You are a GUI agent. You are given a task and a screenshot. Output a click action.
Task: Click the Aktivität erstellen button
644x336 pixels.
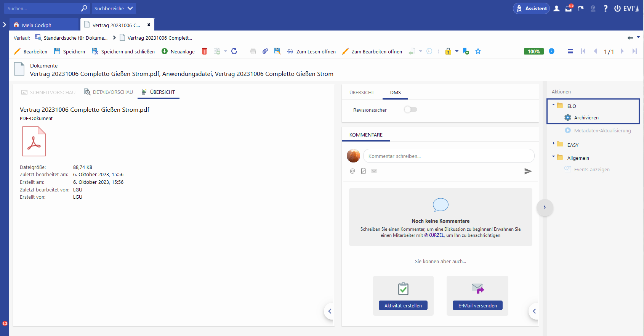403,305
